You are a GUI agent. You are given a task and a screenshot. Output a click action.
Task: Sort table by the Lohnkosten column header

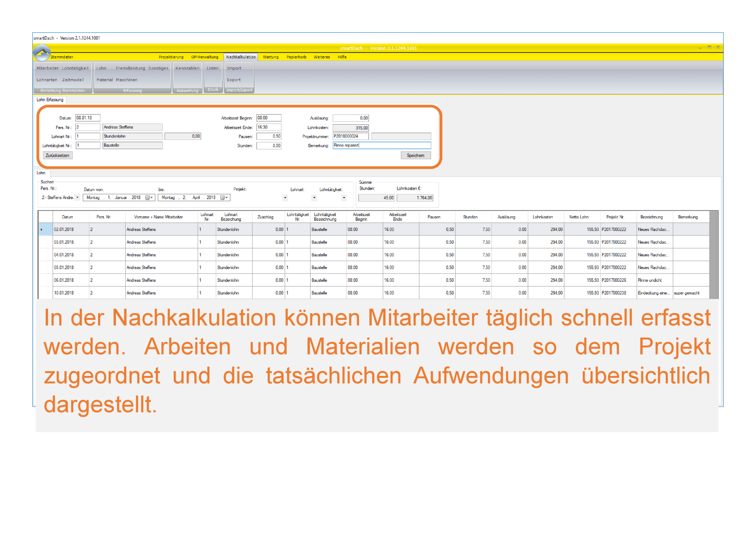tap(542, 217)
